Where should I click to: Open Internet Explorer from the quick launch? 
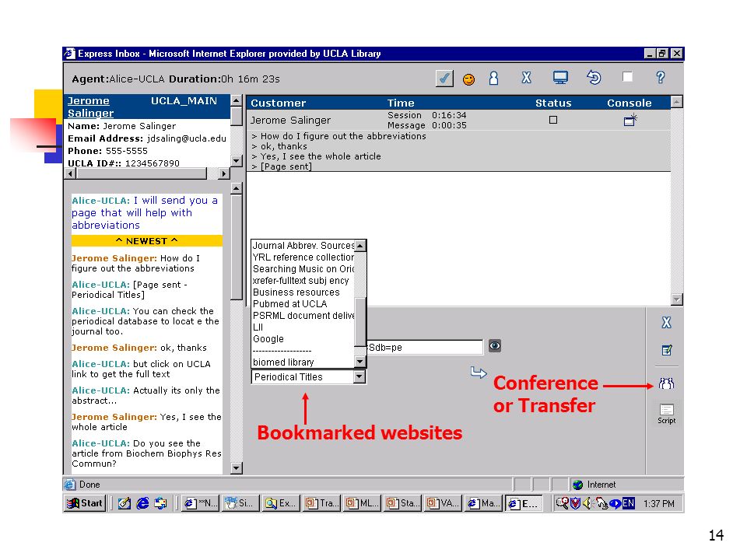click(142, 503)
